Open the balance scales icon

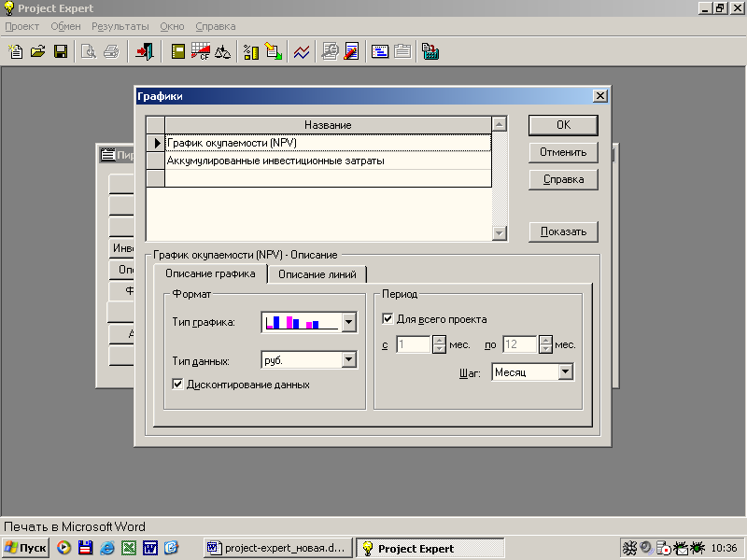click(222, 51)
